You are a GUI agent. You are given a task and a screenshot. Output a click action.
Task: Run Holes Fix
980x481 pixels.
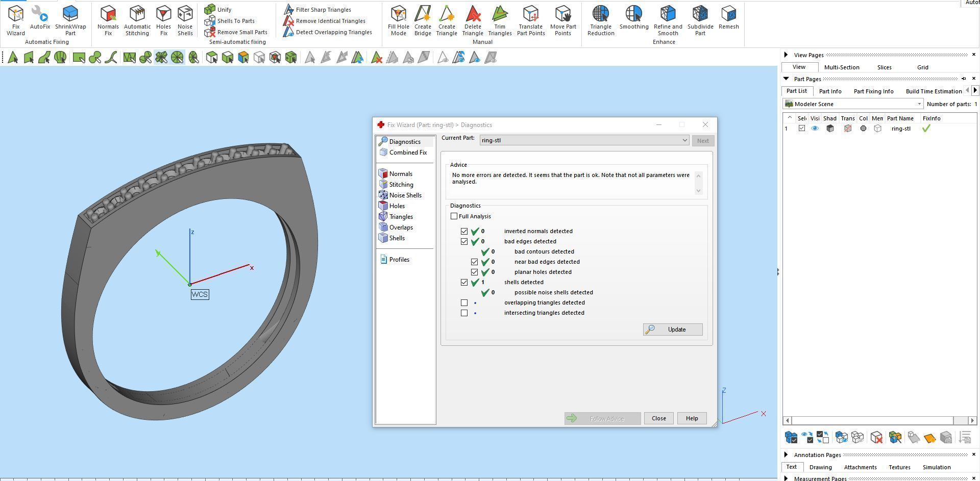tap(163, 20)
